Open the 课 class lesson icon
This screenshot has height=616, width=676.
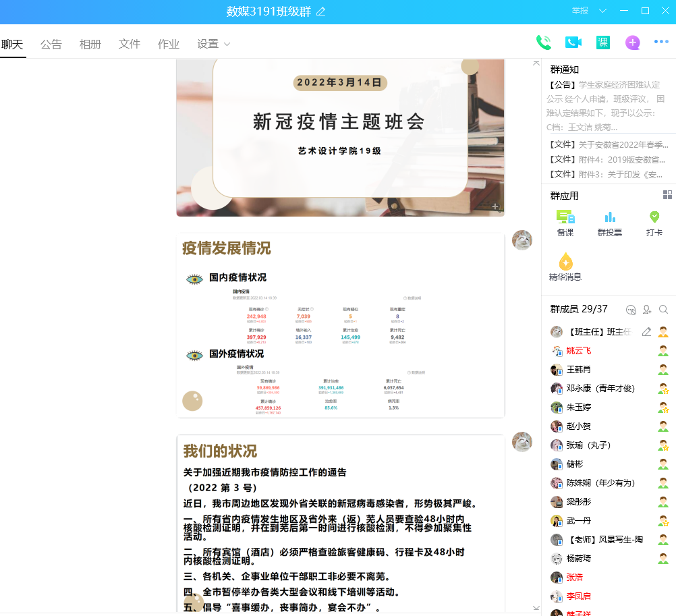[602, 43]
